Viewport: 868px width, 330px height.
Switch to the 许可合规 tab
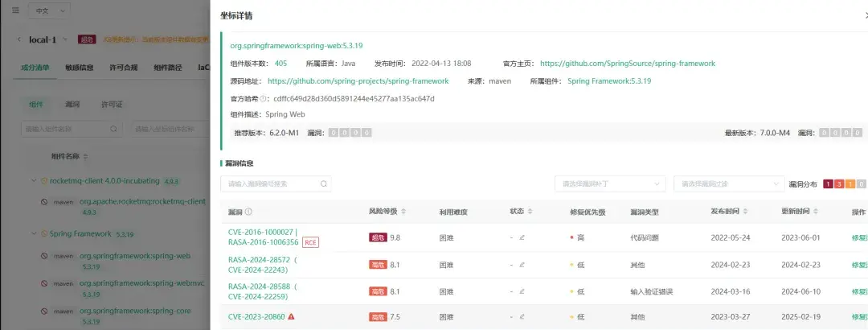click(124, 68)
